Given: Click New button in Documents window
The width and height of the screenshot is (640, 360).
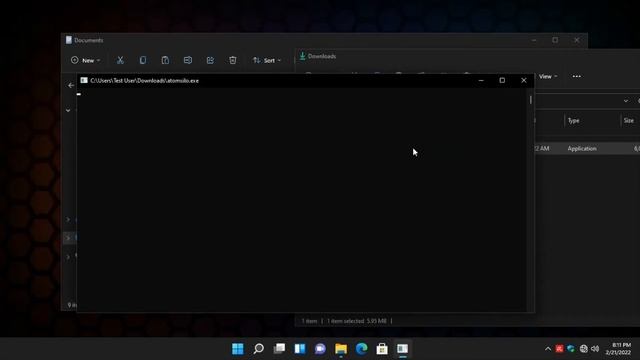Looking at the screenshot, I should [x=85, y=60].
